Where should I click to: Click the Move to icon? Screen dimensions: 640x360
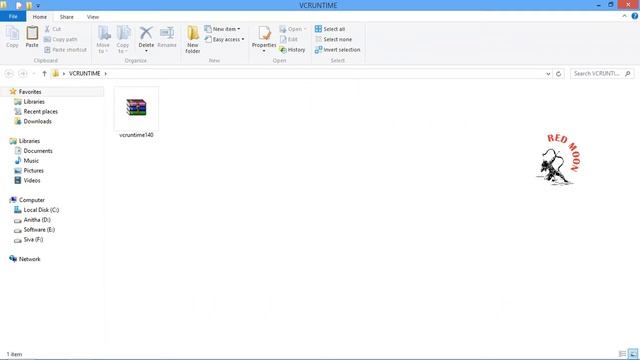click(103, 33)
